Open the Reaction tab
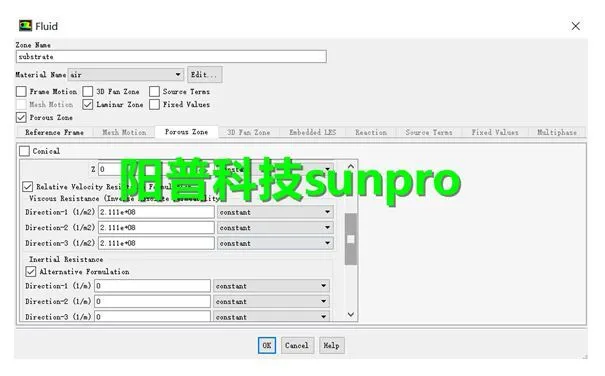The image size is (605, 376). tap(371, 132)
